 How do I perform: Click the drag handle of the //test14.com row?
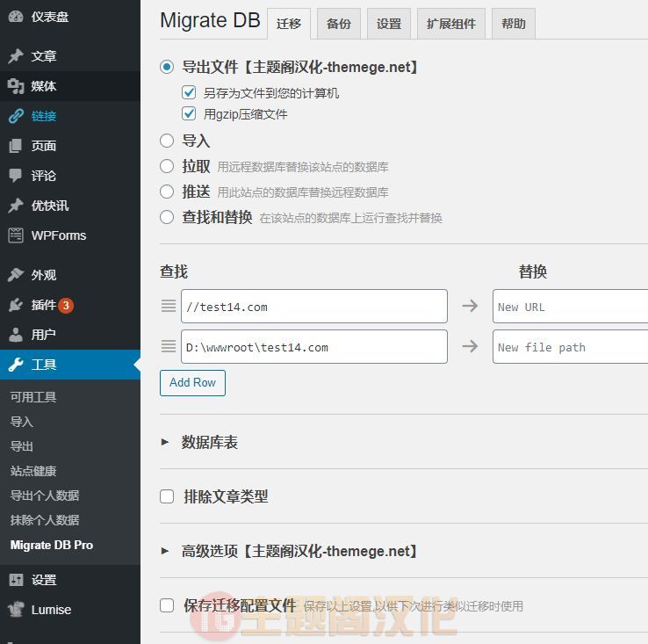click(169, 306)
